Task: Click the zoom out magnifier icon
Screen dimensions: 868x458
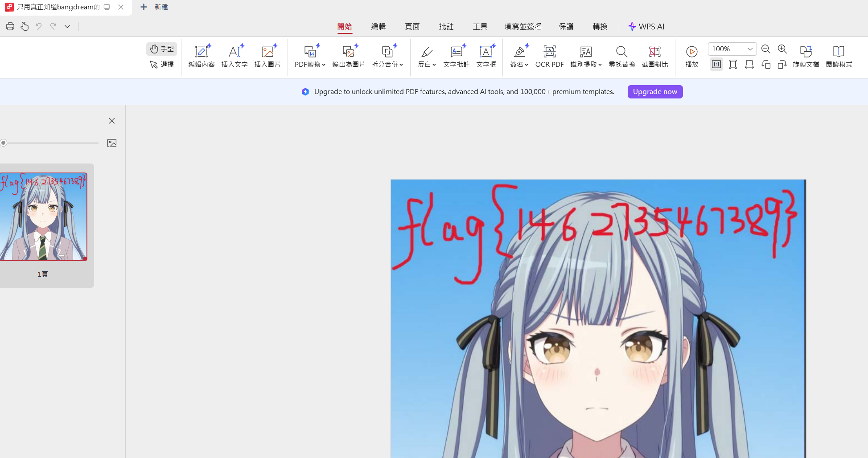Action: [x=766, y=49]
